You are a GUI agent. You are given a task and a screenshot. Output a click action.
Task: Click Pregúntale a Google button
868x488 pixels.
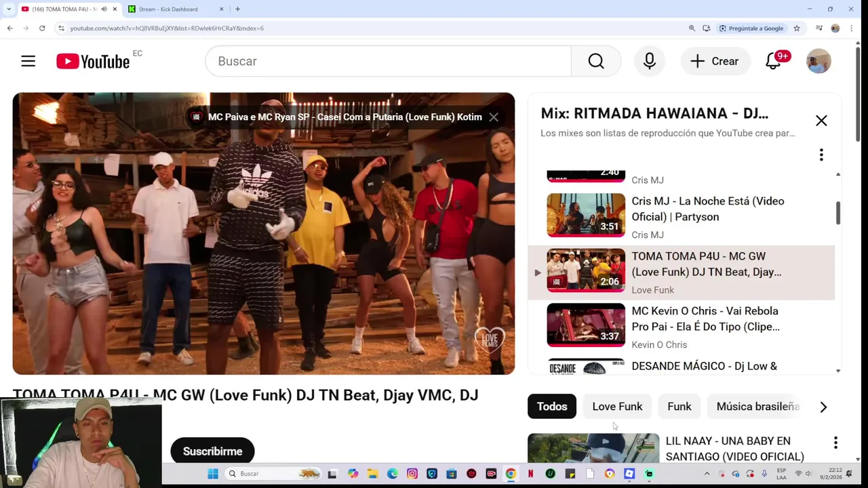coord(751,28)
